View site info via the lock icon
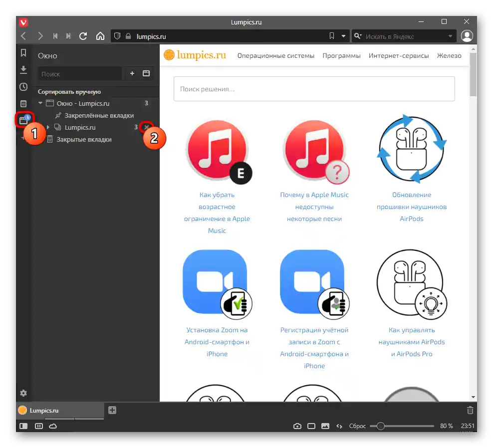 pyautogui.click(x=128, y=36)
